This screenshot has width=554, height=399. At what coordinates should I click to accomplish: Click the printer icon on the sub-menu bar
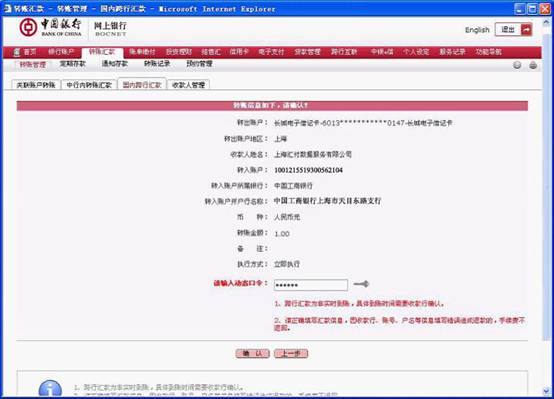tap(533, 65)
